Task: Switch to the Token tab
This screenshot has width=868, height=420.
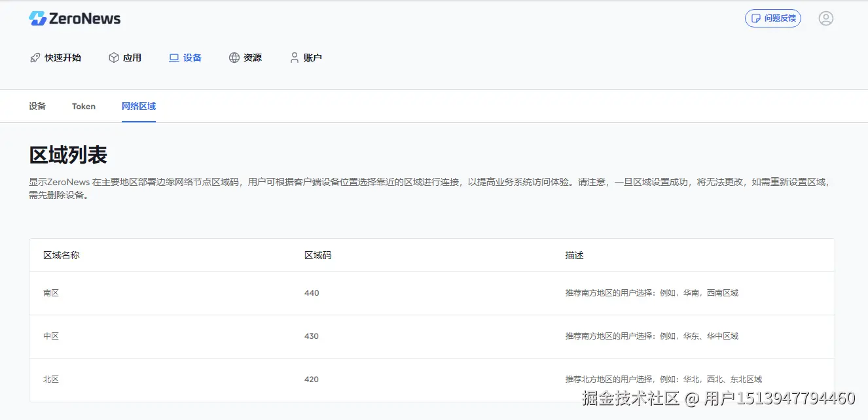Action: click(x=84, y=106)
